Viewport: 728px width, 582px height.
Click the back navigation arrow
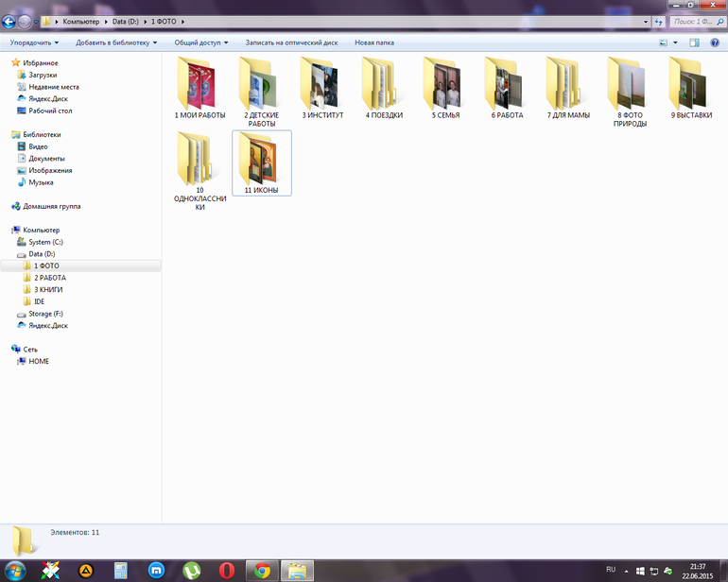[10, 21]
